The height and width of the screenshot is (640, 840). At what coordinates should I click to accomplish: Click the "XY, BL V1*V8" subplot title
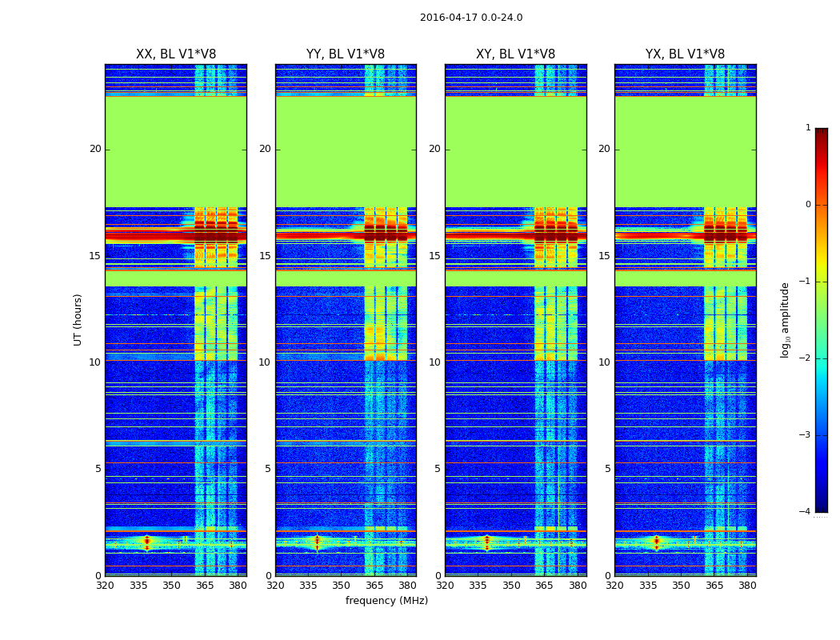point(515,54)
